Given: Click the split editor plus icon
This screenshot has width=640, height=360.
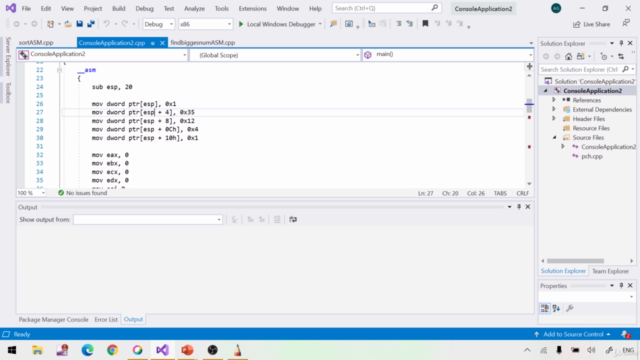Looking at the screenshot, I should pos(529,66).
